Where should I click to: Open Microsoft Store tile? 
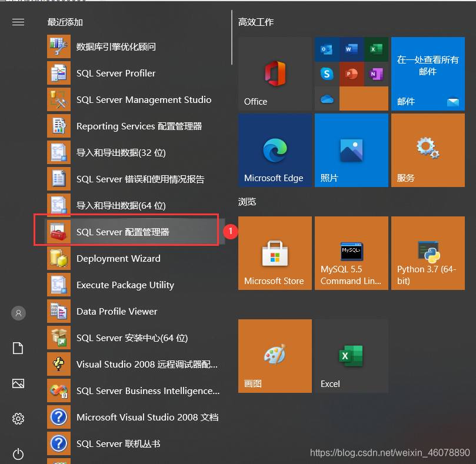tap(275, 253)
